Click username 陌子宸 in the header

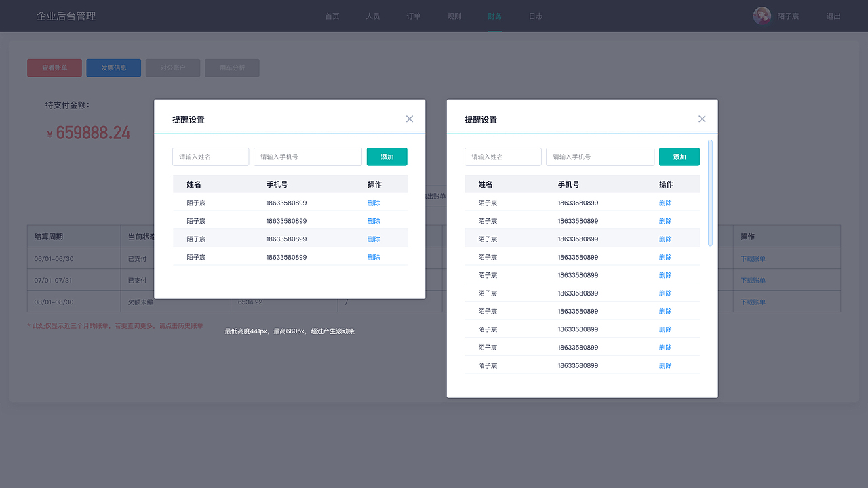click(788, 16)
